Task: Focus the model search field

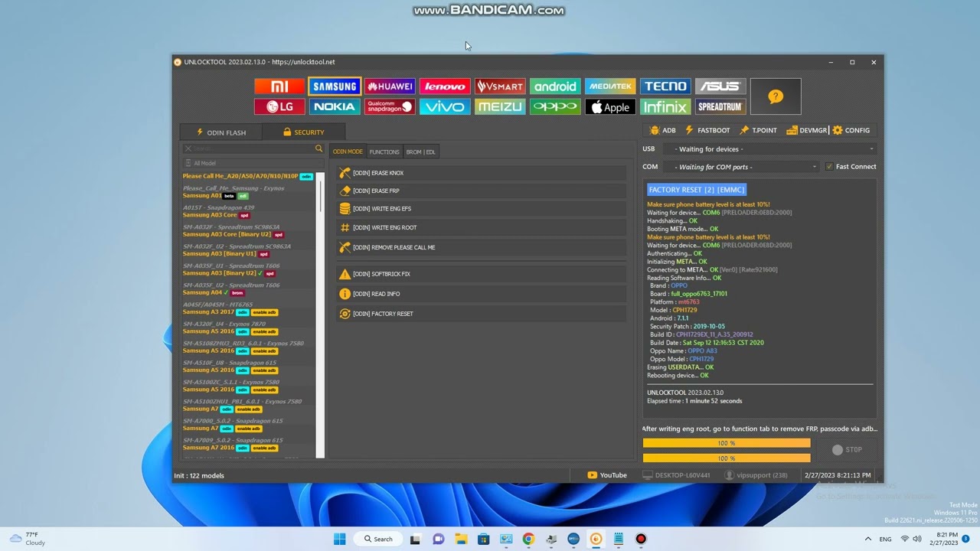Action: pos(253,148)
